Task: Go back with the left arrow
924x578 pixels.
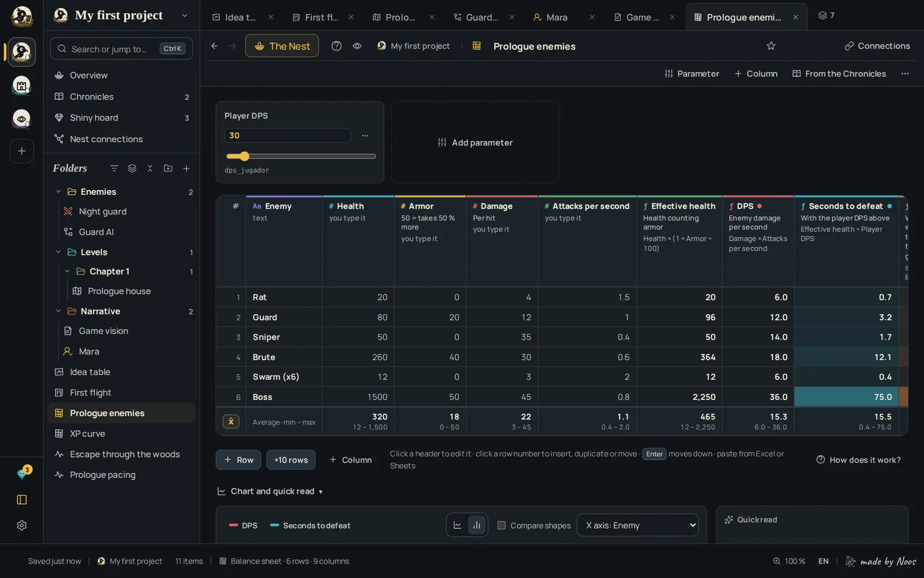Action: point(214,46)
